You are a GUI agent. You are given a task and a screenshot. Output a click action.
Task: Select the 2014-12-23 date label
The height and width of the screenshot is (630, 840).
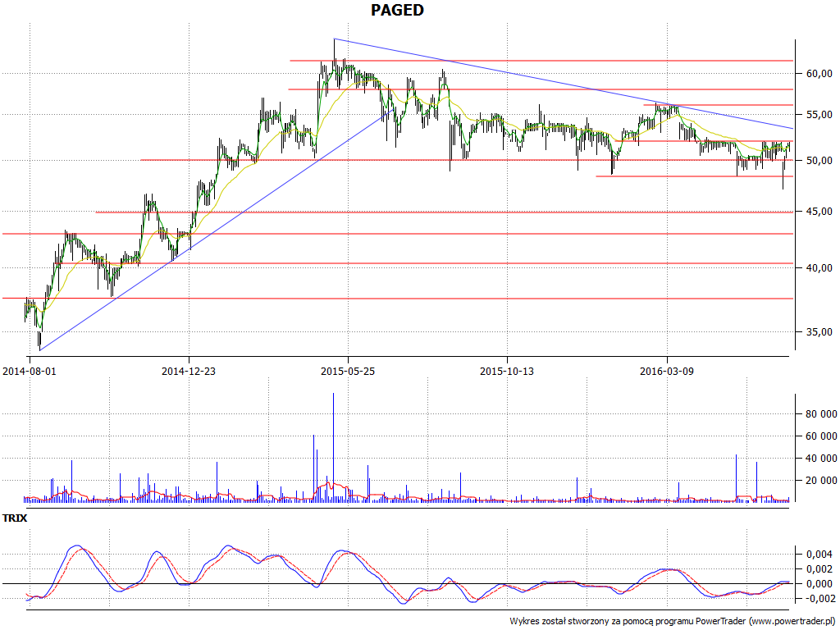click(x=189, y=371)
